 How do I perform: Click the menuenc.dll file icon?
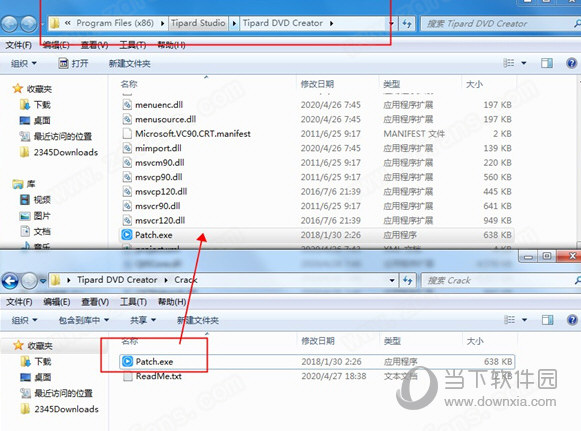click(127, 105)
